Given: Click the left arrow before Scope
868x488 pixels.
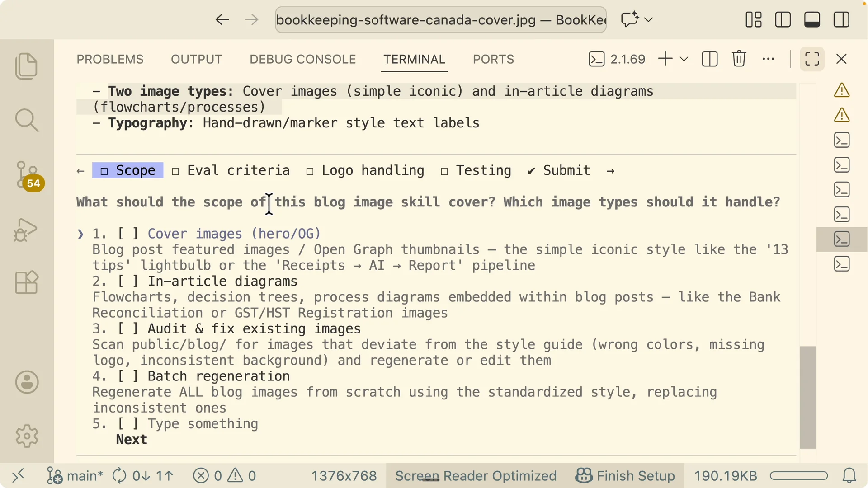Looking at the screenshot, I should pyautogui.click(x=80, y=171).
